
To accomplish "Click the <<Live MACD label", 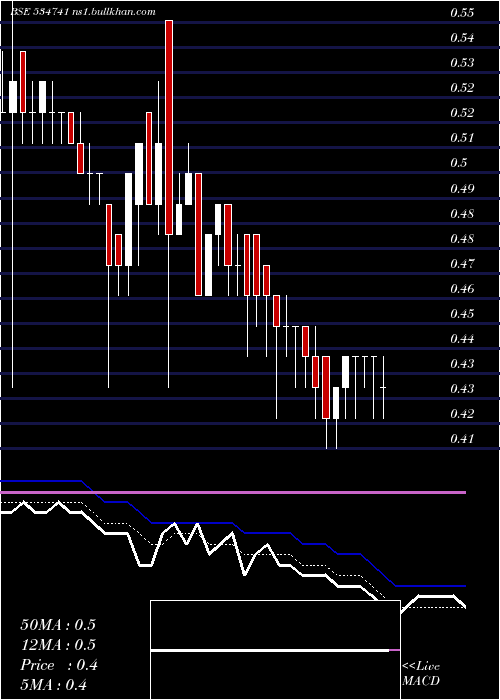I will click(x=421, y=674).
